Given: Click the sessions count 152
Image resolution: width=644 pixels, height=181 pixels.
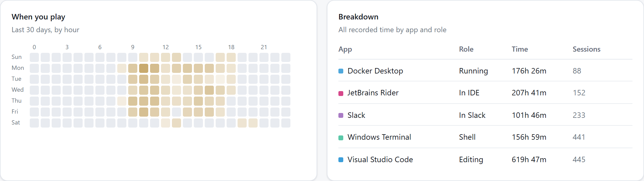Looking at the screenshot, I should (x=579, y=93).
